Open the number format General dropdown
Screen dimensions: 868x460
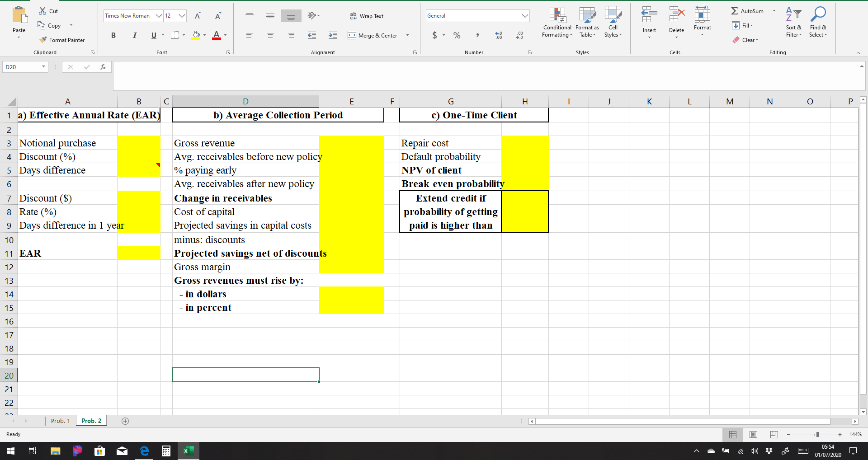point(525,16)
